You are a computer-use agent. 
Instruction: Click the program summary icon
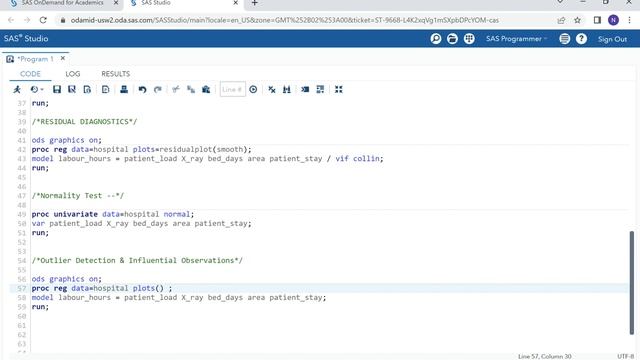click(x=87, y=89)
